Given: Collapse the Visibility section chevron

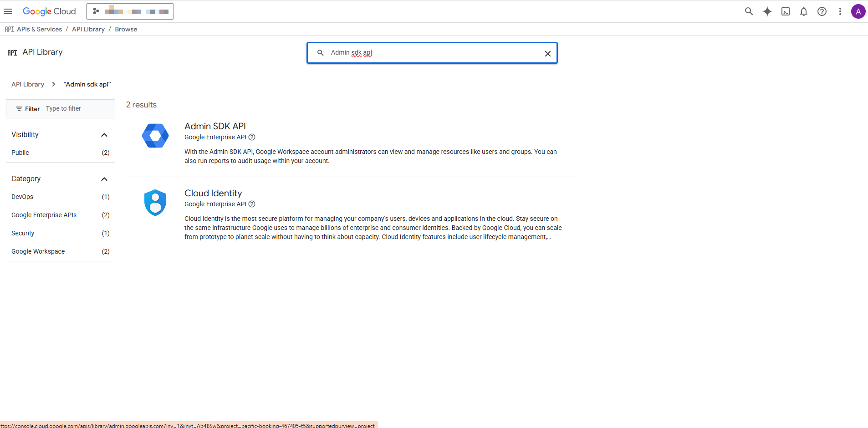Looking at the screenshot, I should click(x=104, y=135).
